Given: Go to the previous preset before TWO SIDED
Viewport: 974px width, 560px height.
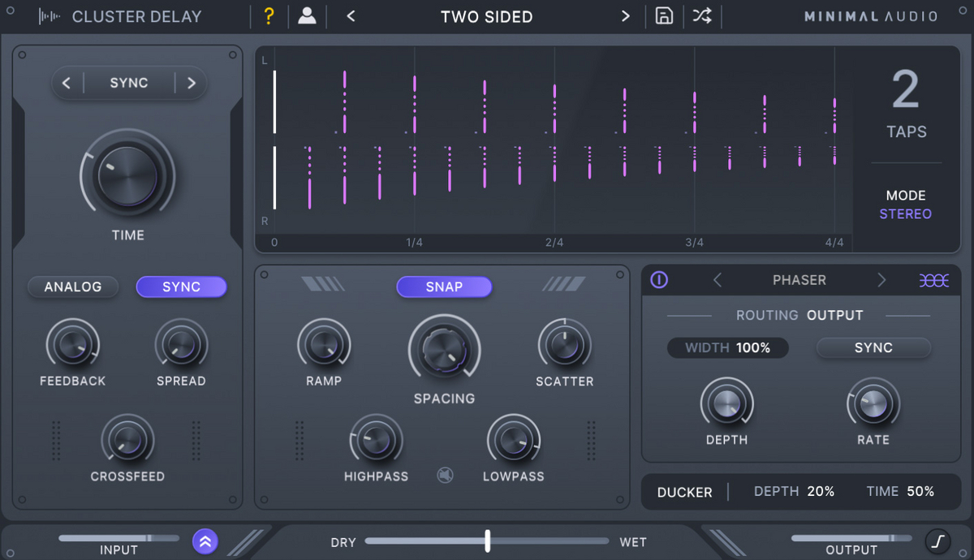Looking at the screenshot, I should click(351, 16).
